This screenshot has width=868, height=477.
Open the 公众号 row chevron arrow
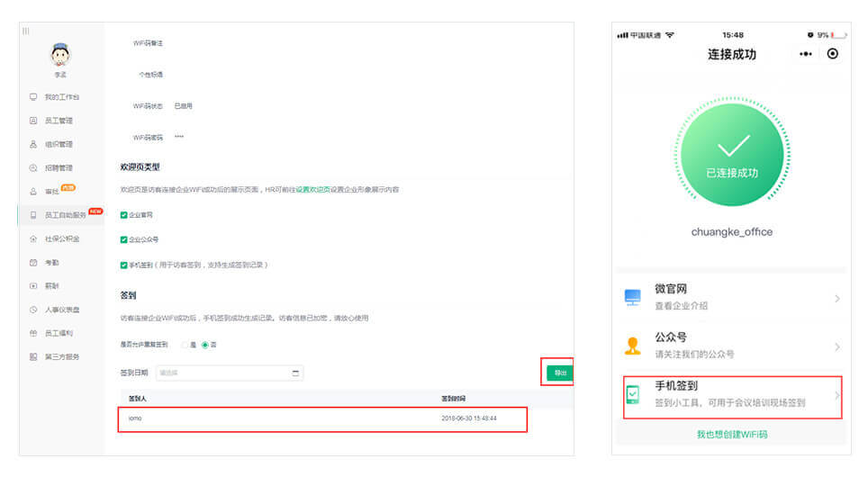[837, 347]
